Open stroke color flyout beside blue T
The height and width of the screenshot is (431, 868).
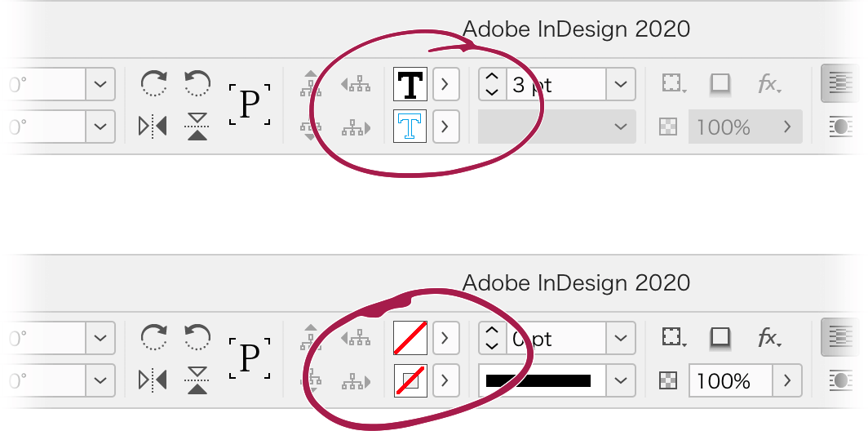point(446,127)
